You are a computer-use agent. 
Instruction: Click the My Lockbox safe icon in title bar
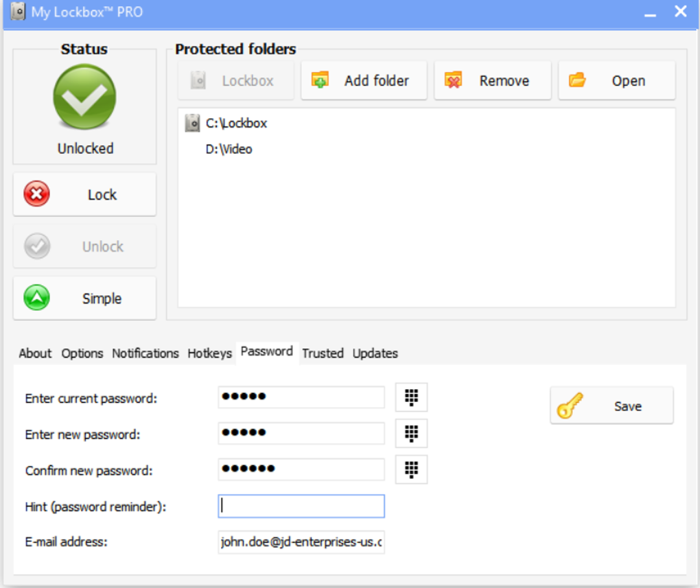coord(18,12)
